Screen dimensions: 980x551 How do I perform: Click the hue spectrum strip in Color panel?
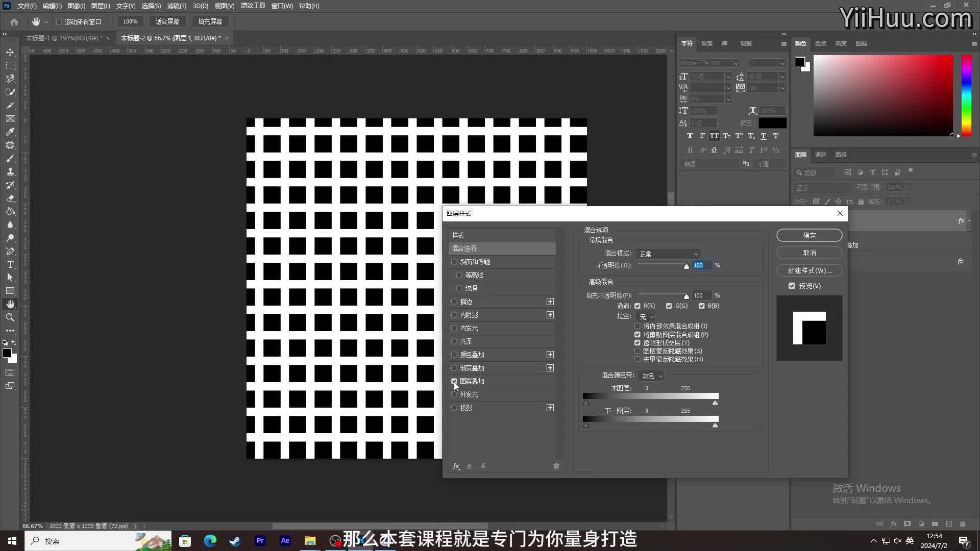[x=967, y=95]
